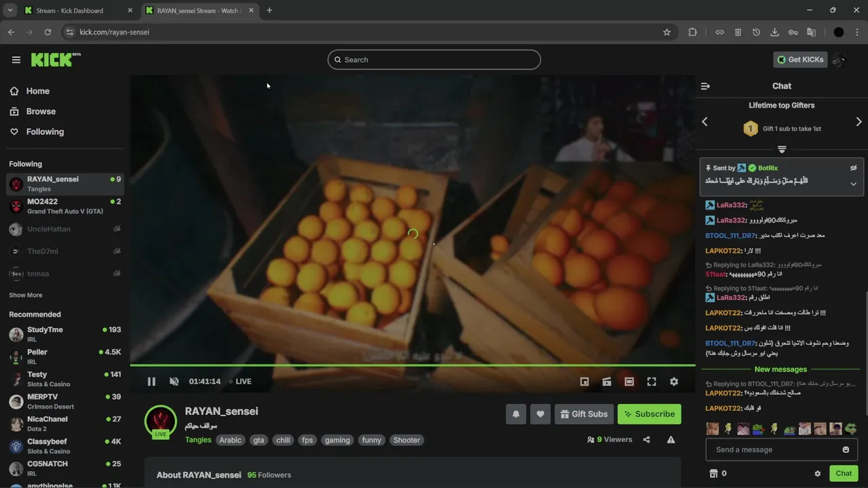868x488 pixels.
Task: Open the emoji picker in chat input
Action: [x=846, y=449]
